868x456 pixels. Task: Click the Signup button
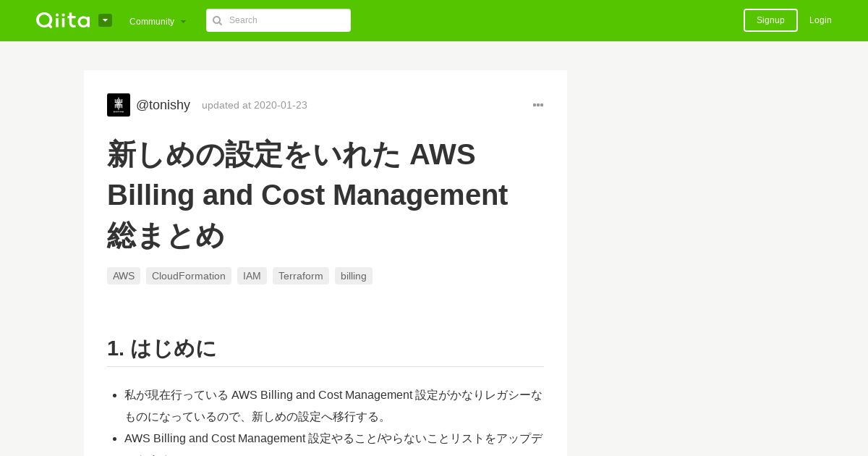pos(770,20)
